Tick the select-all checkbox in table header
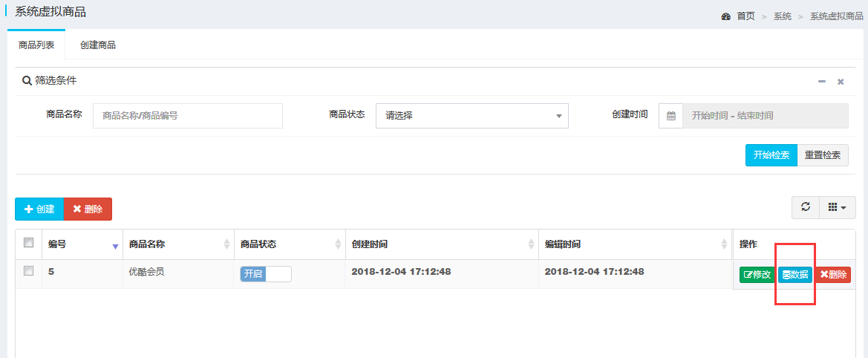 pyautogui.click(x=29, y=242)
